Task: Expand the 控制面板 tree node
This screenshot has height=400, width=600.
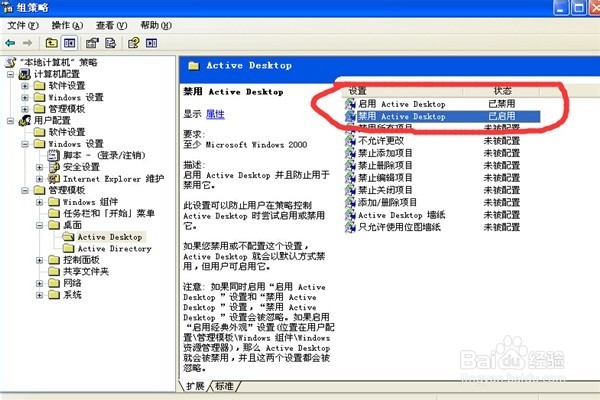Action: [x=39, y=260]
